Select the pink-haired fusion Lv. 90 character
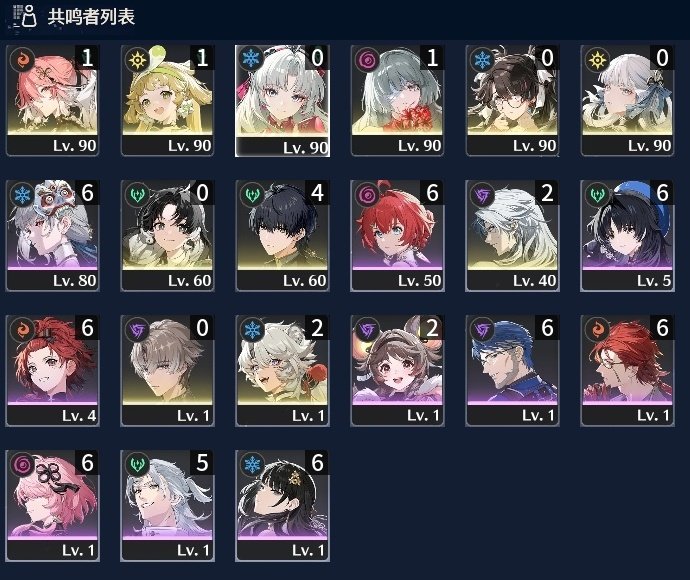The width and height of the screenshot is (690, 580). pos(52,100)
